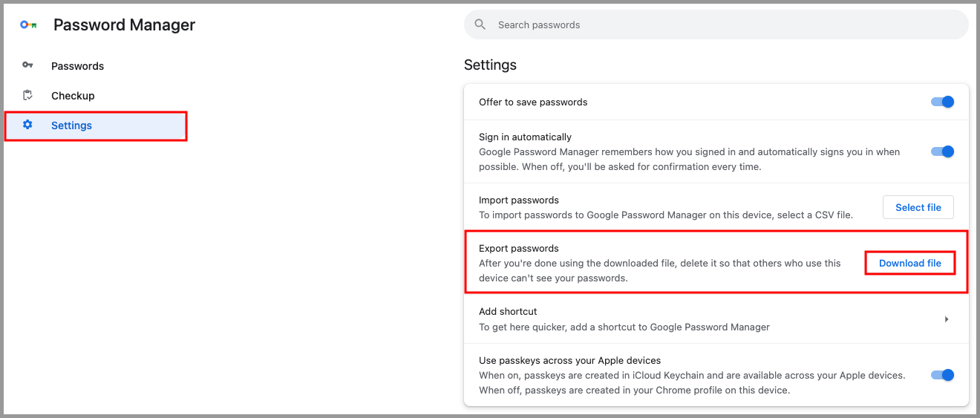Image resolution: width=980 pixels, height=418 pixels.
Task: Click the key icon beside Passwords
Action: pyautogui.click(x=27, y=65)
